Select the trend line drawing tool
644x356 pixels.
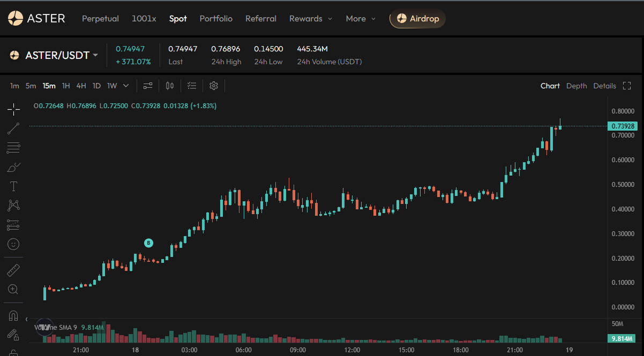pyautogui.click(x=13, y=128)
